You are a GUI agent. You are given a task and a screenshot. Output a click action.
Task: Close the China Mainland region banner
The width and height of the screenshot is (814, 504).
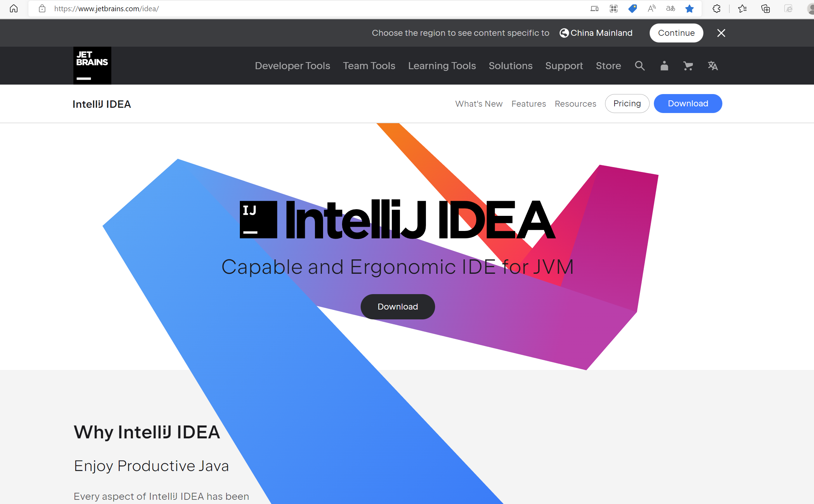[721, 33]
